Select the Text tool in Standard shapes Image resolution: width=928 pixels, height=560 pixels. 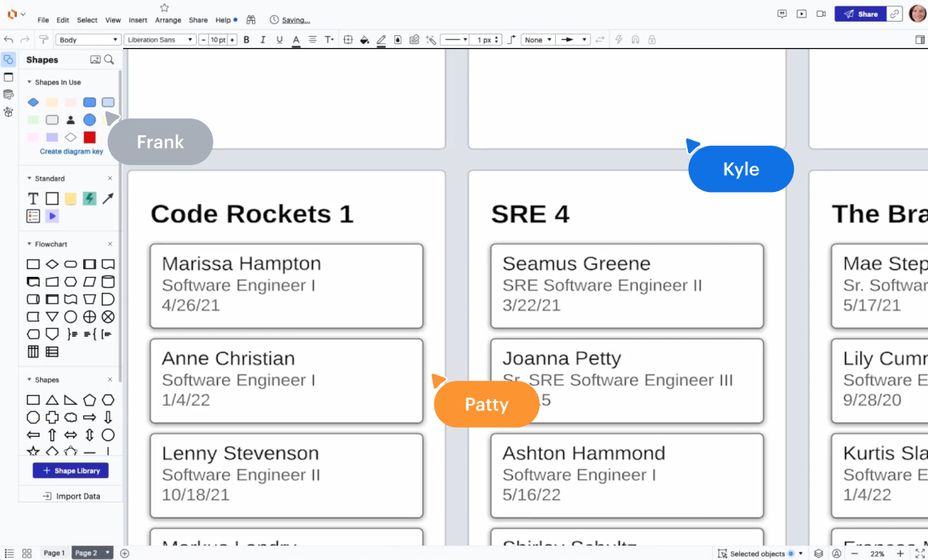[x=33, y=198]
